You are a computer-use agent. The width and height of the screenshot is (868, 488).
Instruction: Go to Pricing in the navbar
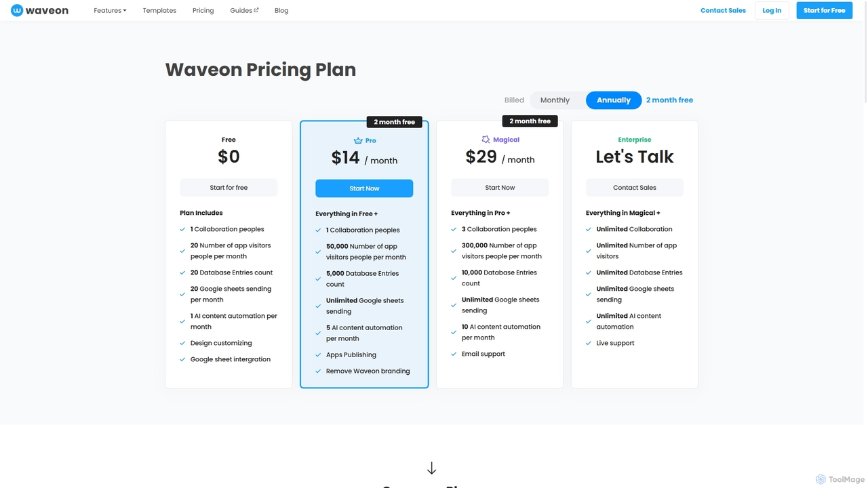pyautogui.click(x=203, y=11)
